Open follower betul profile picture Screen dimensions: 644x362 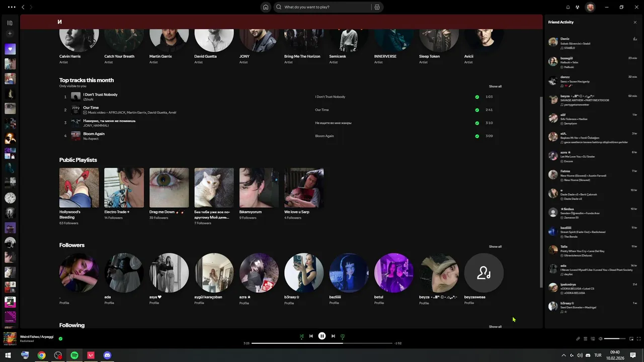tap(394, 273)
